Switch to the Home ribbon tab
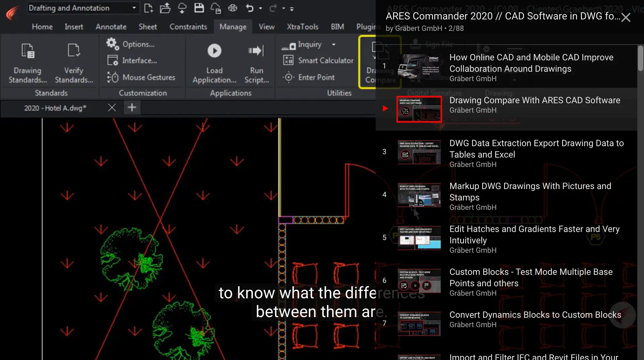Image resolution: width=644 pixels, height=360 pixels. click(x=42, y=26)
